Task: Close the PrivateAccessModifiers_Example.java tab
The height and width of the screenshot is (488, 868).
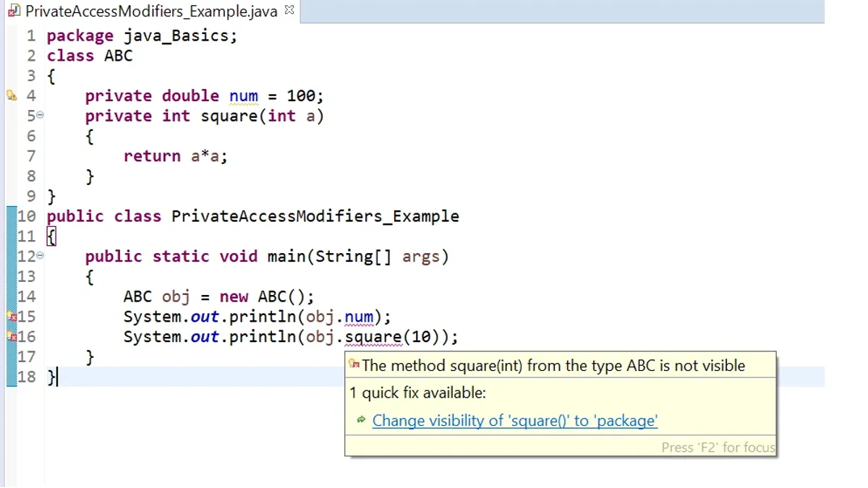Action: [x=289, y=10]
